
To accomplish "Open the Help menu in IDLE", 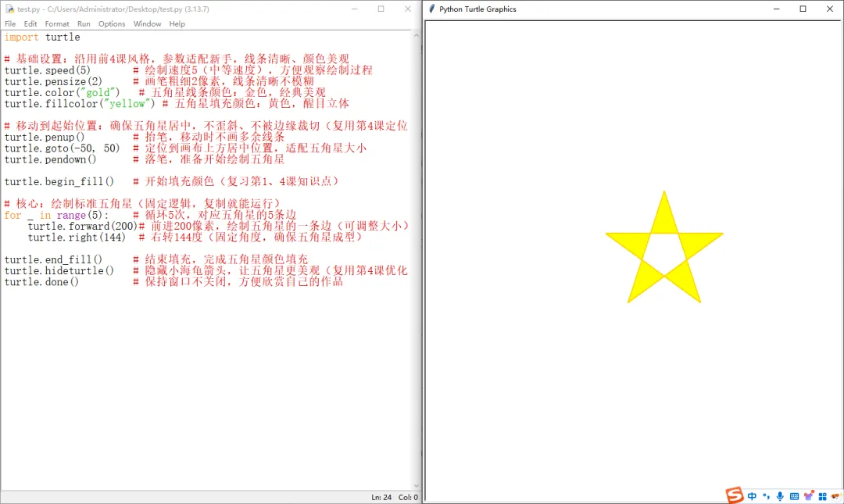I will tap(177, 23).
